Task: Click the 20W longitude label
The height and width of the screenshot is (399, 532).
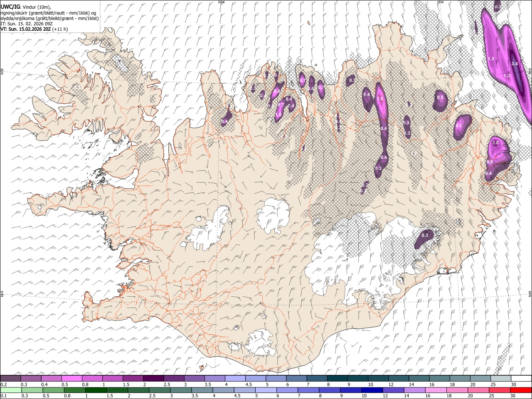Action: tap(221, 2)
